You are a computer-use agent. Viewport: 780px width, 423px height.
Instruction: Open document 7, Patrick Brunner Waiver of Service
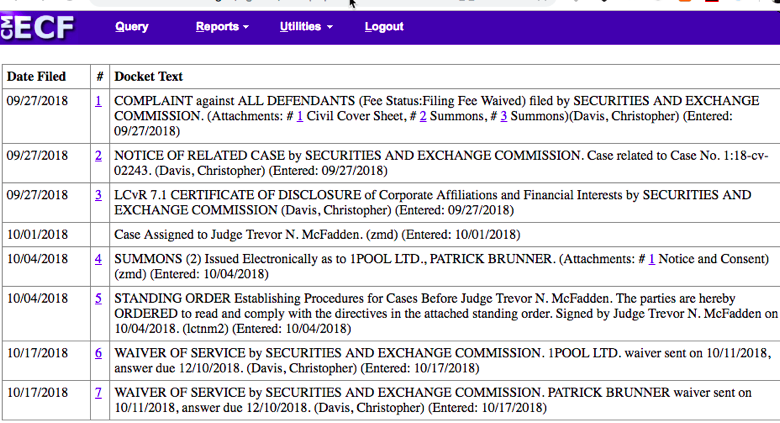click(x=98, y=392)
